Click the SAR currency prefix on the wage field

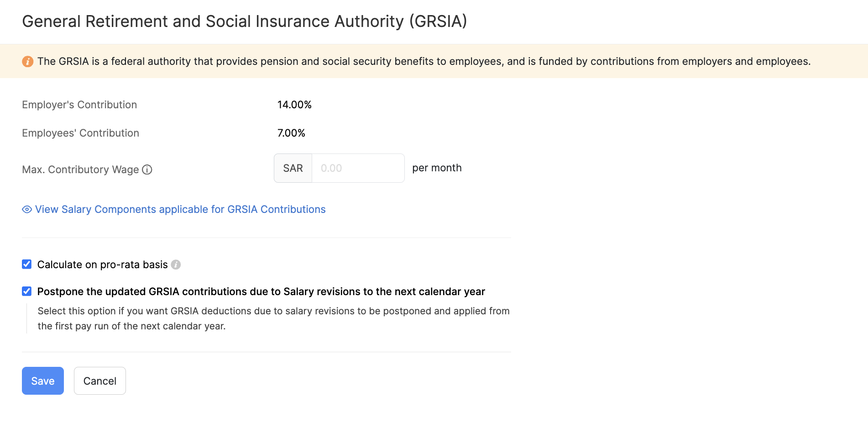pyautogui.click(x=293, y=168)
